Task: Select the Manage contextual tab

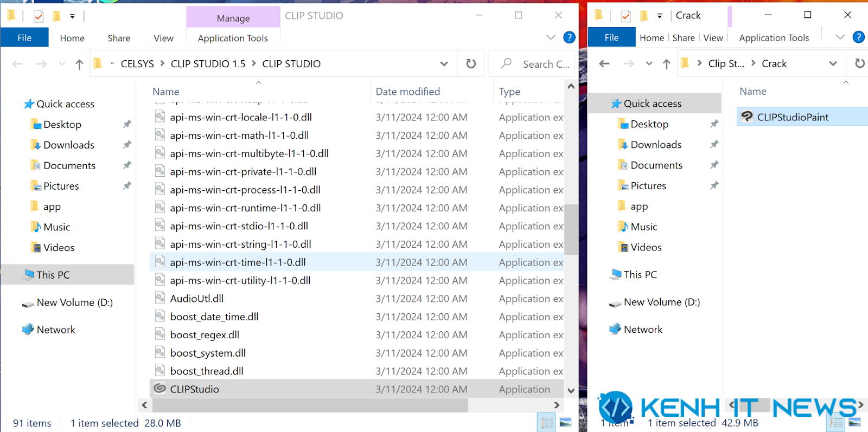Action: (x=233, y=18)
